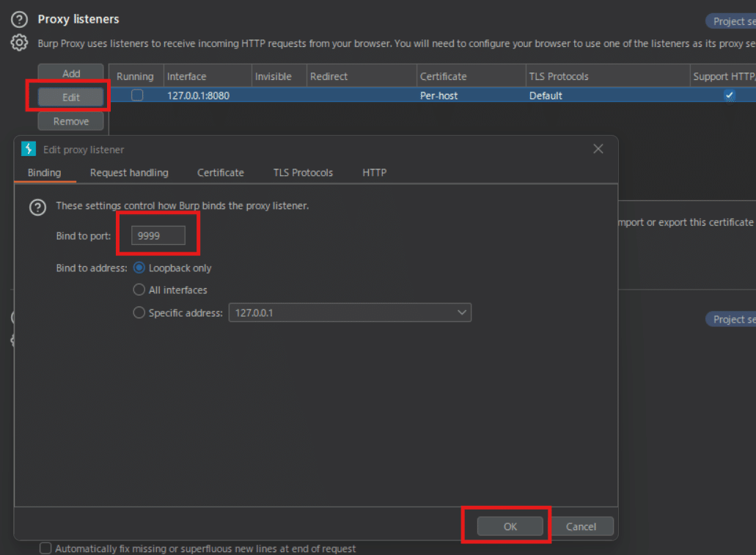The height and width of the screenshot is (555, 756).
Task: Enable automatically fix missing new lines checkbox
Action: [45, 548]
